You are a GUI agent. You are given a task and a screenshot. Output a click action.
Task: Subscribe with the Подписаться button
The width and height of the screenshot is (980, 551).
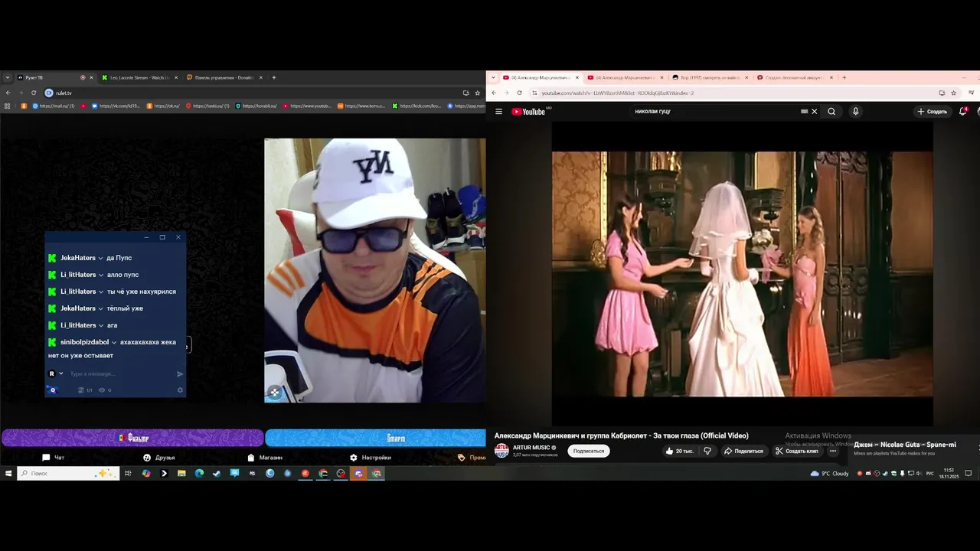pos(589,451)
